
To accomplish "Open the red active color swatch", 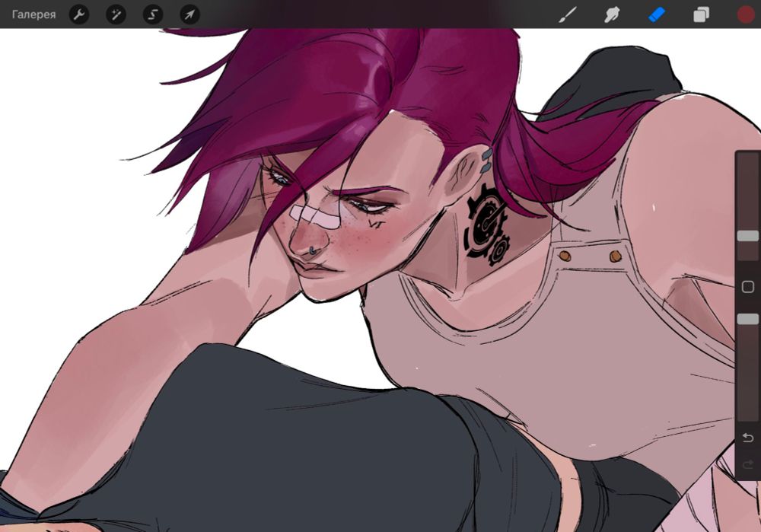I will [x=746, y=14].
